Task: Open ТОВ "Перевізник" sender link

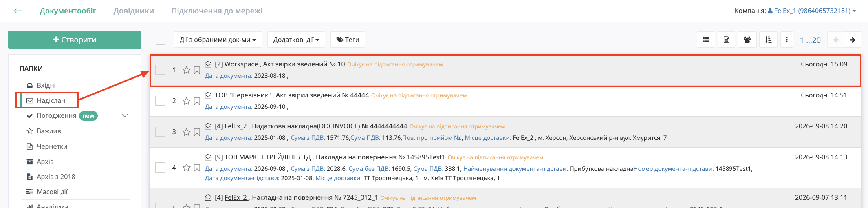Action: click(x=242, y=95)
